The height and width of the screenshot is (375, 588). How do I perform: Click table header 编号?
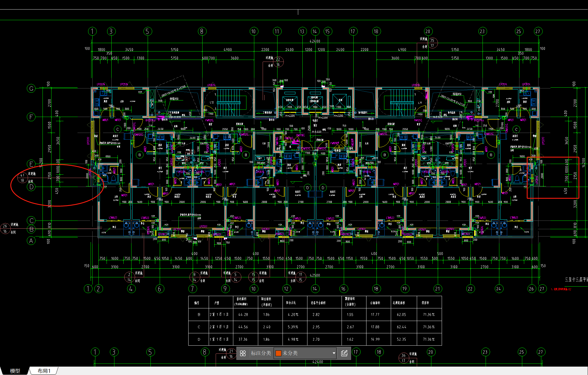coord(197,303)
